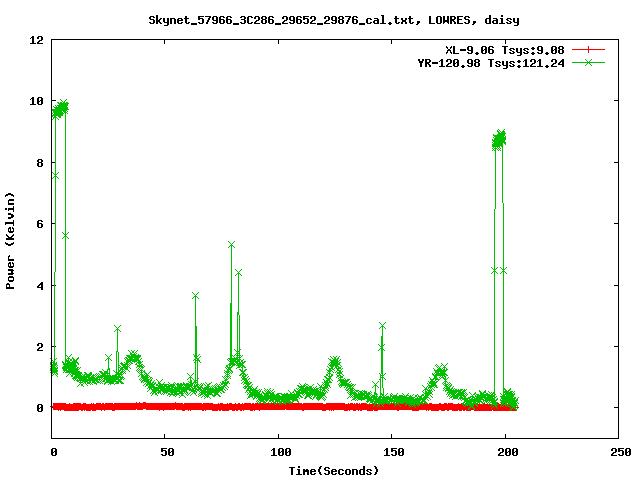This screenshot has height=480, width=640.
Task: Click the 6 tick label on y-axis
Action: [40, 224]
